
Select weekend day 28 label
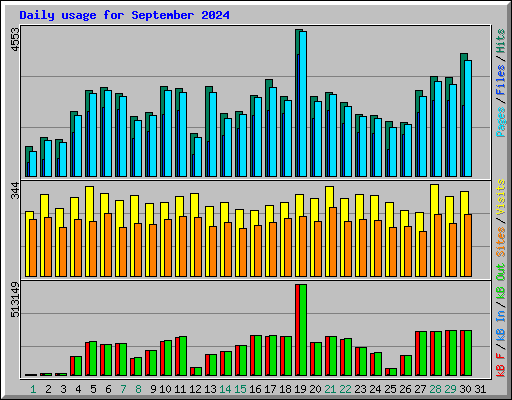(435, 389)
